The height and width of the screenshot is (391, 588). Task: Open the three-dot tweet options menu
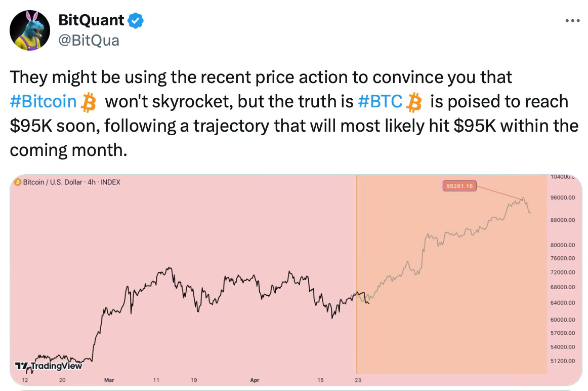[x=572, y=21]
